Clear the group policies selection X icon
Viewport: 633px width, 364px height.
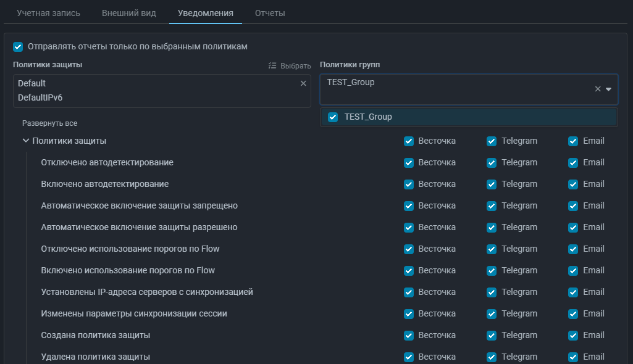click(597, 89)
